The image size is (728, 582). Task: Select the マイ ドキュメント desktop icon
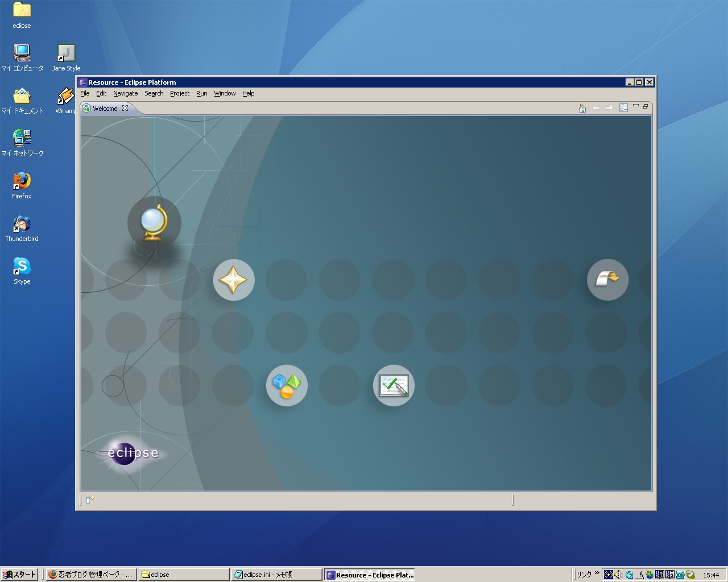(22, 101)
